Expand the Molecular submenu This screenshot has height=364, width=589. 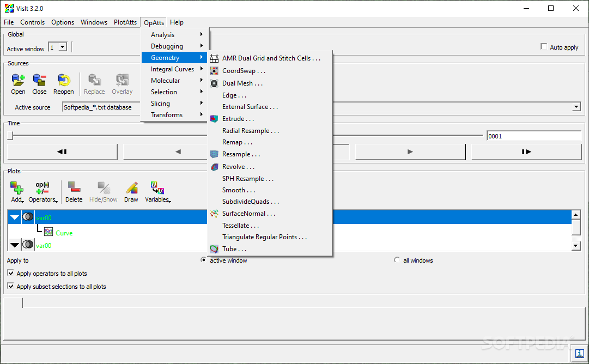(175, 81)
